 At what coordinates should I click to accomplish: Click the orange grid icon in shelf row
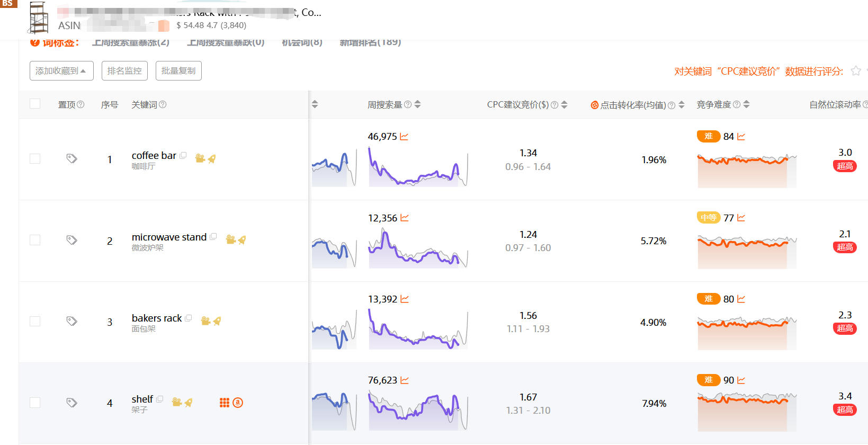point(225,403)
